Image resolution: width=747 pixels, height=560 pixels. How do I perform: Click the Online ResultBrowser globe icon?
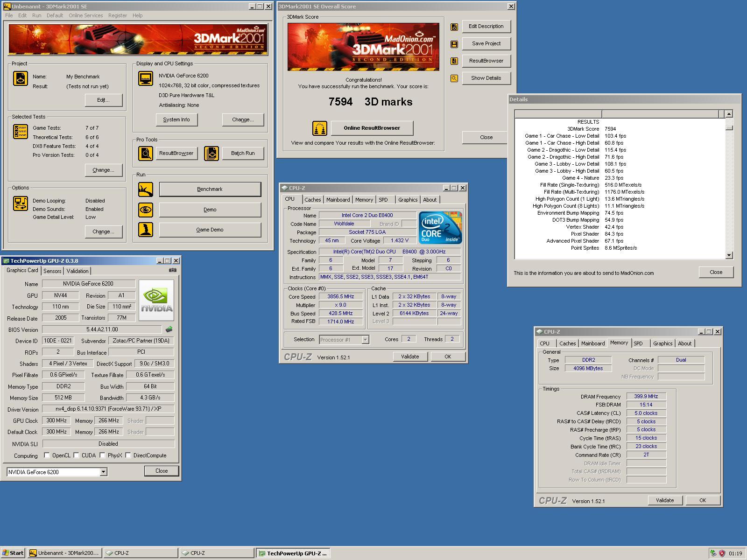(320, 128)
